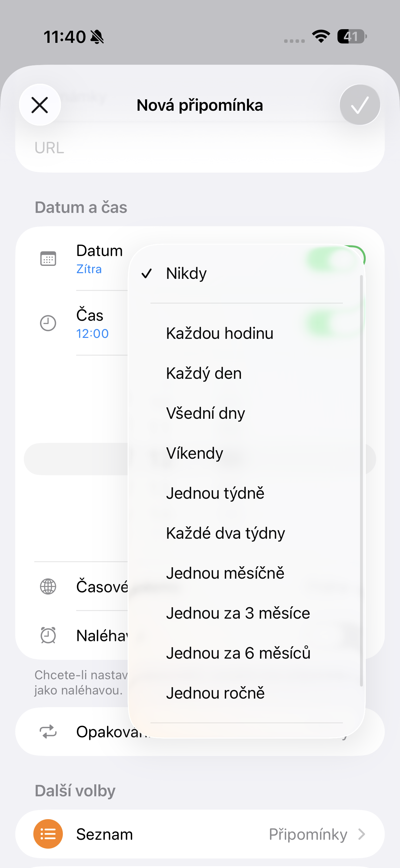Tap the clock icon beside Čas
This screenshot has height=868, width=400.
[48, 323]
